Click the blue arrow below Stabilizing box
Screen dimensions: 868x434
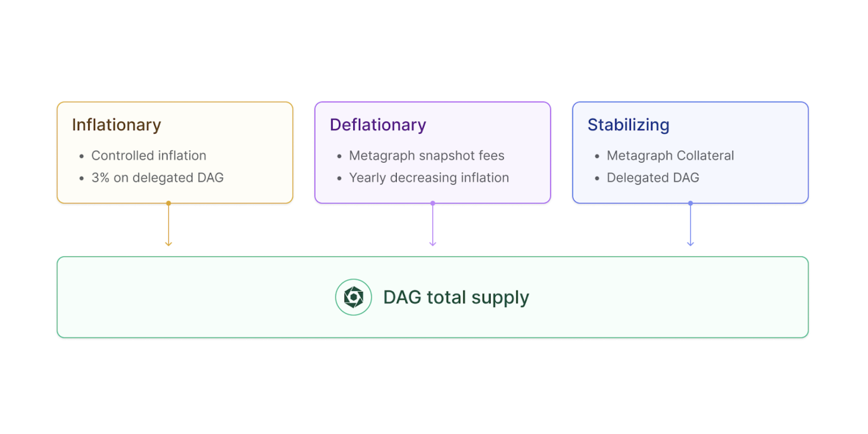pos(691,225)
